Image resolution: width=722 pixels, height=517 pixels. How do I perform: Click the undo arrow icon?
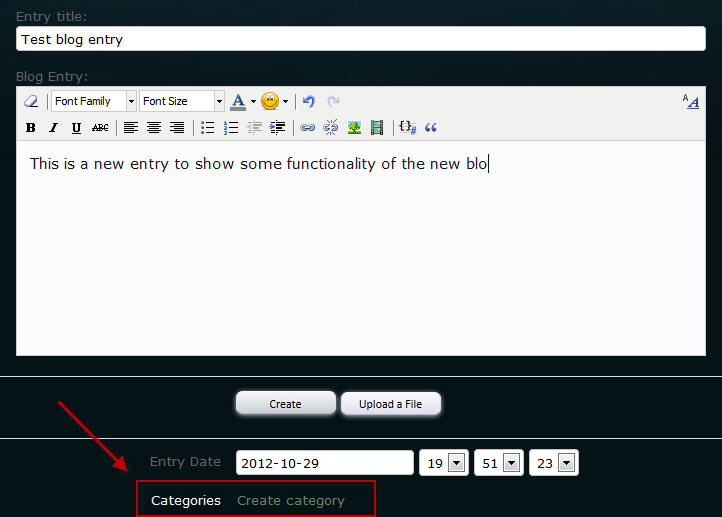(x=309, y=101)
